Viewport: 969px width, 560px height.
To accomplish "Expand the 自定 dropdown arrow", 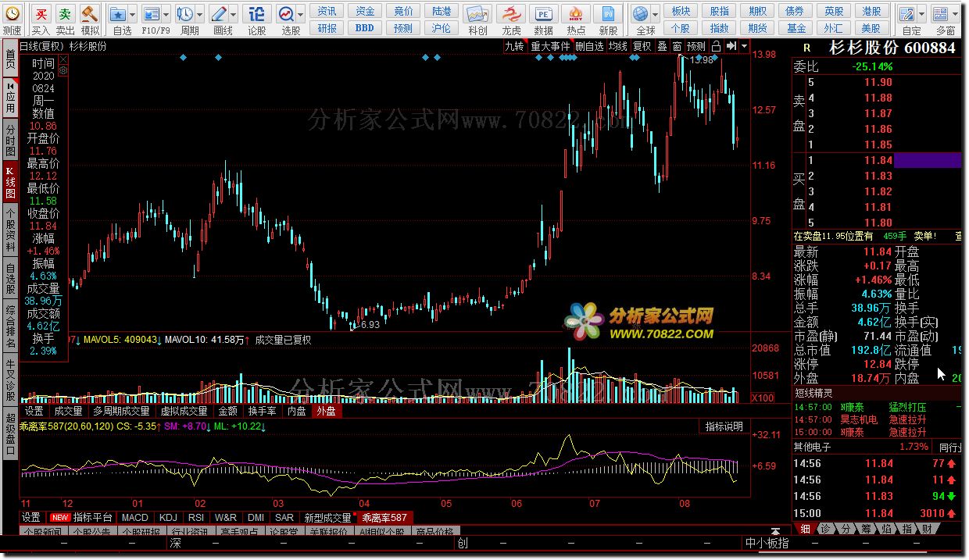I will (x=922, y=14).
